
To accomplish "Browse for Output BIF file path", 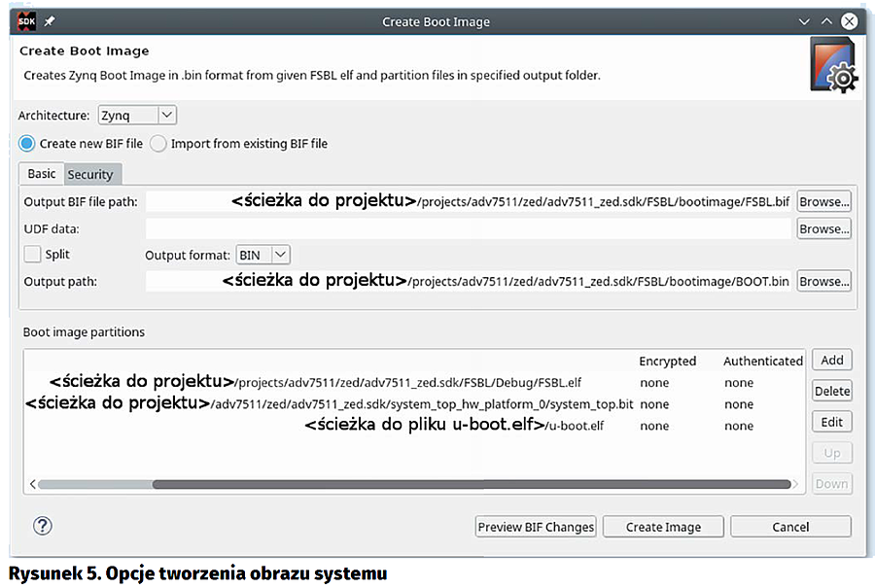I will [x=823, y=202].
